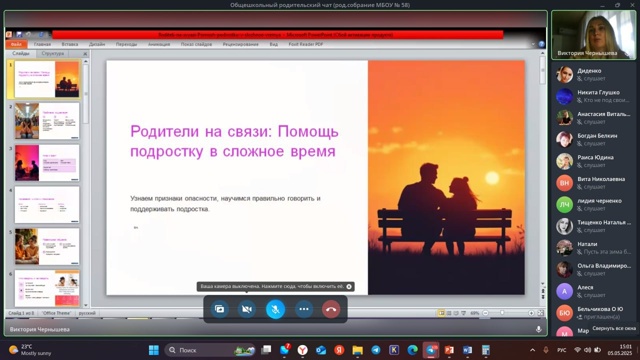The height and width of the screenshot is (360, 640).
Task: Click the Поиск taskbar search box
Action: tap(210, 350)
